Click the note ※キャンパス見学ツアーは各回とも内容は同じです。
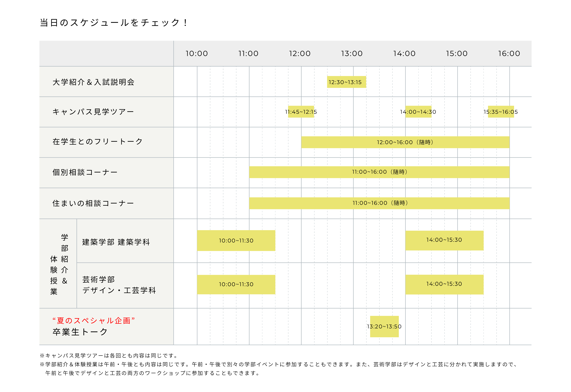 109,356
